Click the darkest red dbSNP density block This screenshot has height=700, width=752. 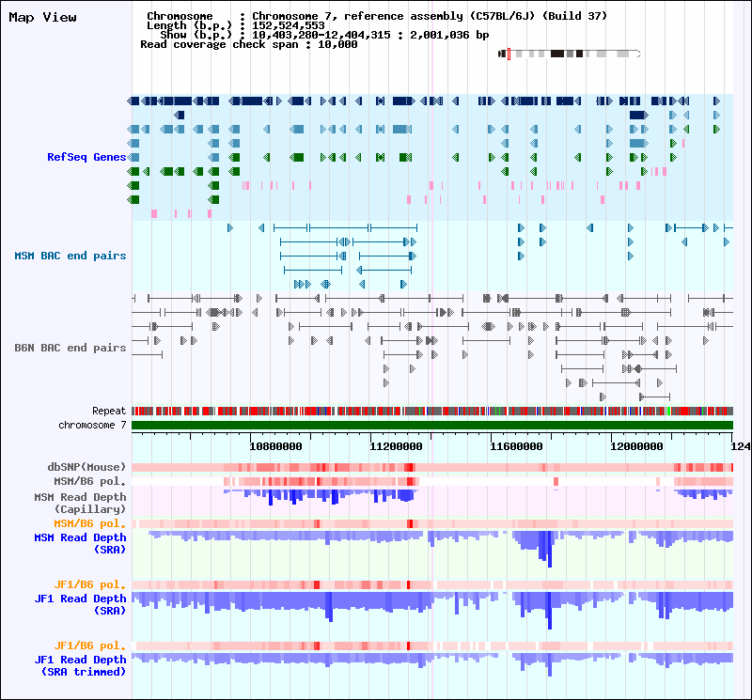tap(409, 467)
